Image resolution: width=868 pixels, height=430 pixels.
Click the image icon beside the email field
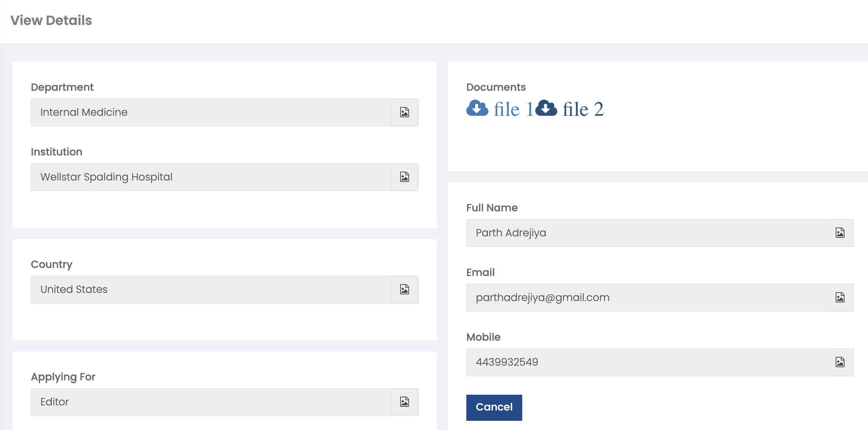[x=840, y=298]
